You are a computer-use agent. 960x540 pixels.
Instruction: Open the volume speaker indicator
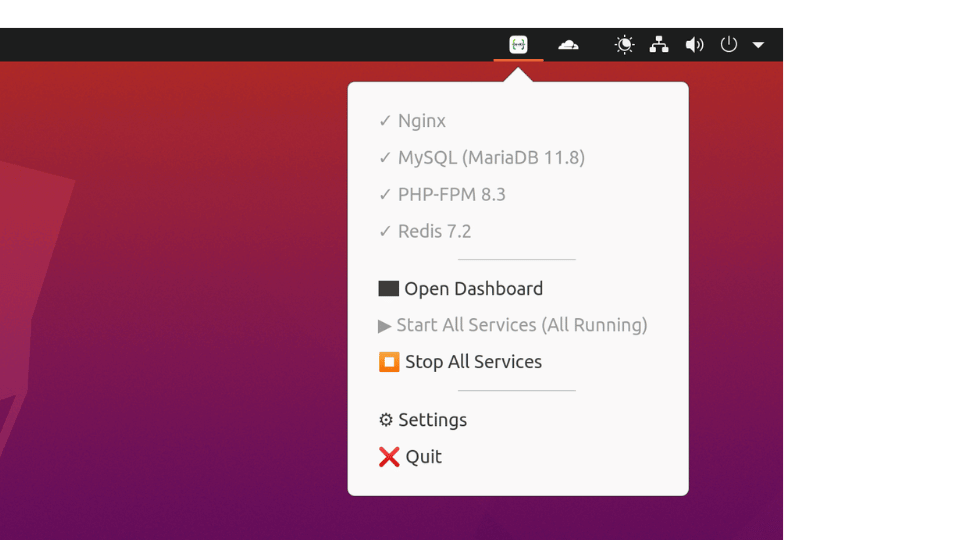(694, 45)
